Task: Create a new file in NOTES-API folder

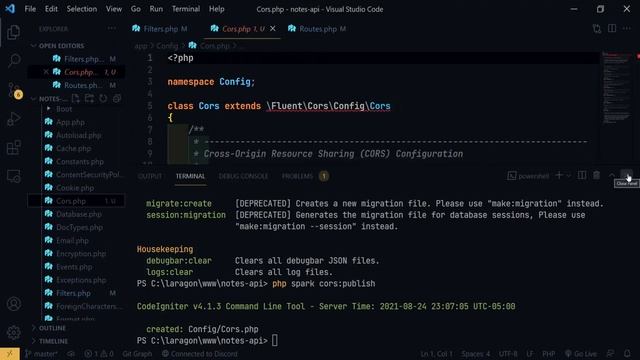Action: click(x=76, y=98)
